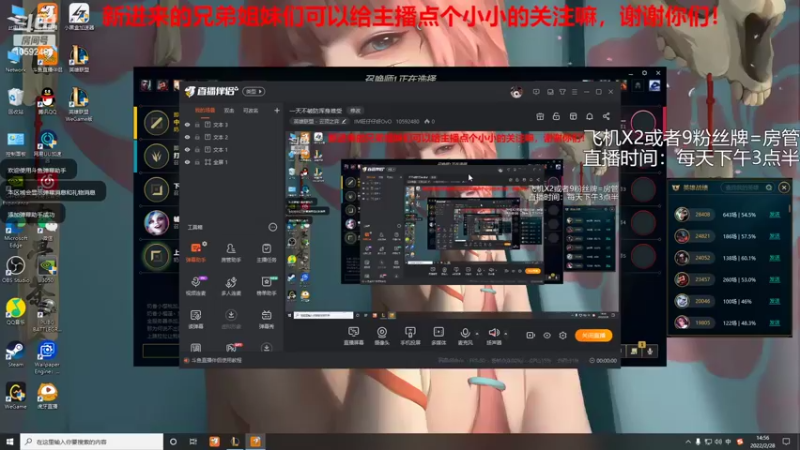Viewport: 800px width, 450px height.
Task: Add a 多媒体 media source
Action: click(438, 336)
